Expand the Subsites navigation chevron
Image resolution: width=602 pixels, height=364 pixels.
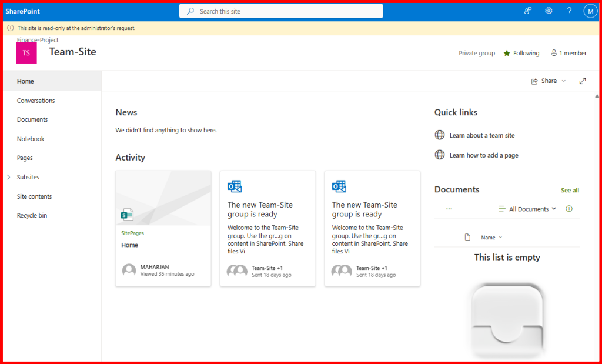(x=8, y=177)
